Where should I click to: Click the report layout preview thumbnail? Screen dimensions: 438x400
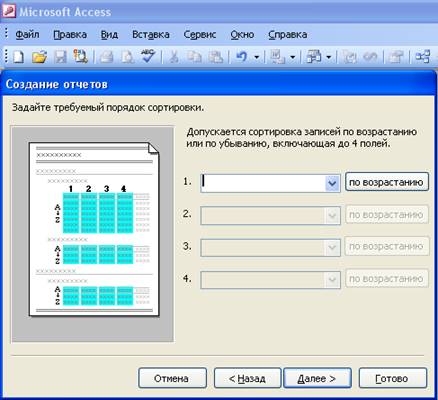point(93,234)
